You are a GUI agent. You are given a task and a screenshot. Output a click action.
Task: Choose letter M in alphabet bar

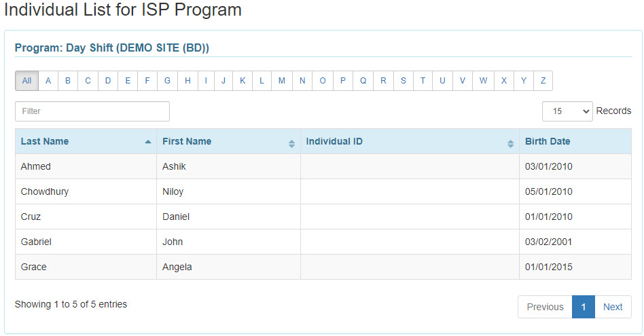pos(282,81)
